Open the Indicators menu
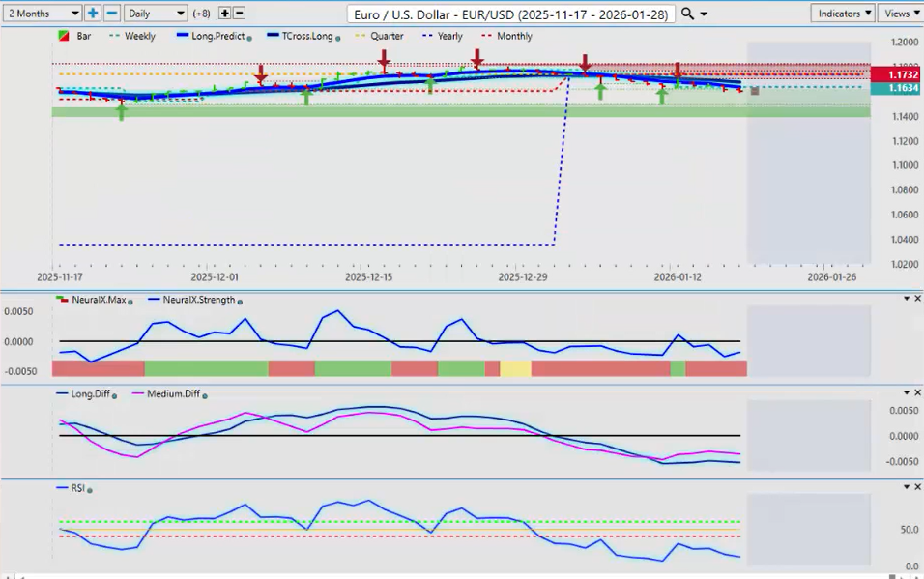The height and width of the screenshot is (579, 924). [843, 14]
